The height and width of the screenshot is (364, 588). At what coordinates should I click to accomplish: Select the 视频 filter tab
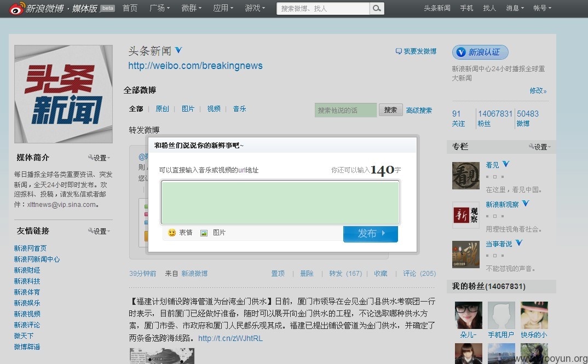[x=214, y=109]
